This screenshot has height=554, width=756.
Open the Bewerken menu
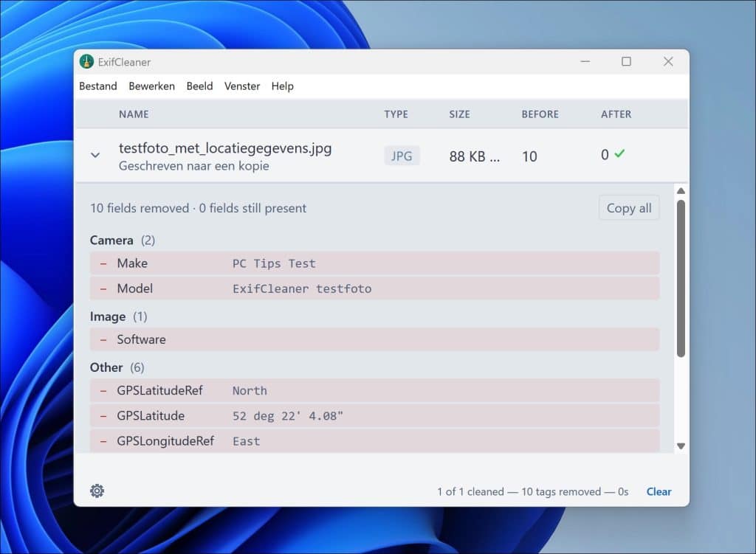pos(152,86)
